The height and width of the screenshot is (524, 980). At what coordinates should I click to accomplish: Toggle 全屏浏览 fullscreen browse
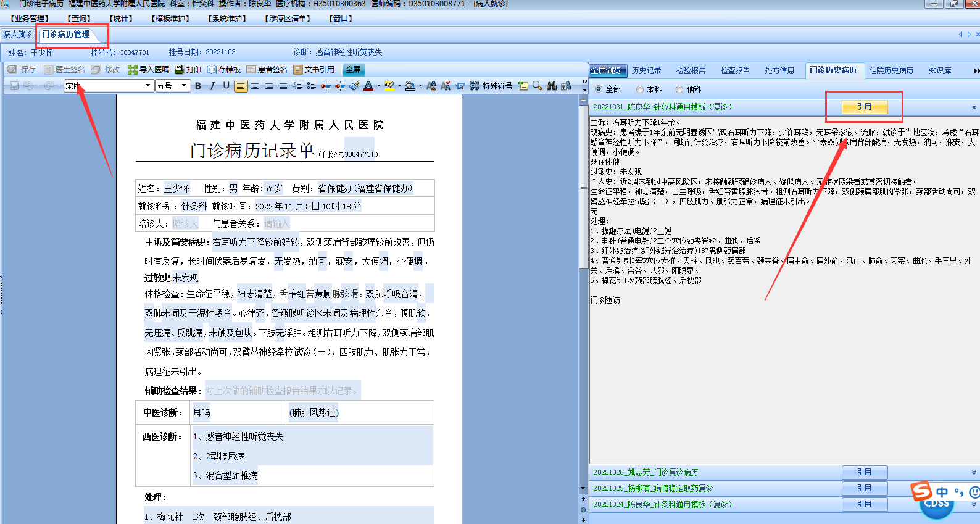(x=608, y=70)
